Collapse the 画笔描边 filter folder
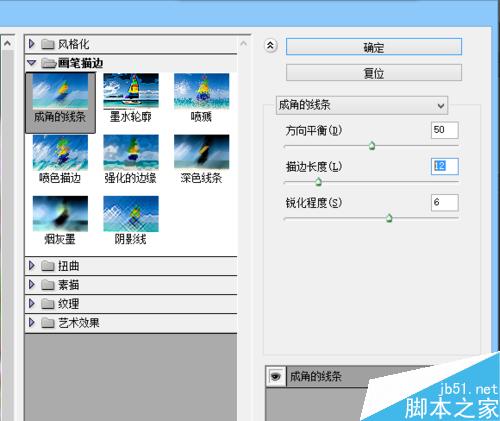Viewport: 500px width, 421px height. [x=32, y=63]
